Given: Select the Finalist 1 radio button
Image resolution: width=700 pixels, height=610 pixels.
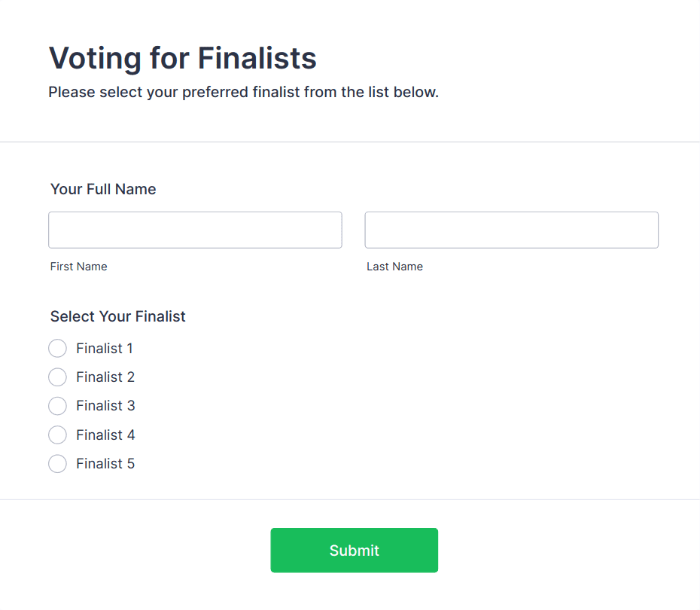Looking at the screenshot, I should tap(57, 348).
